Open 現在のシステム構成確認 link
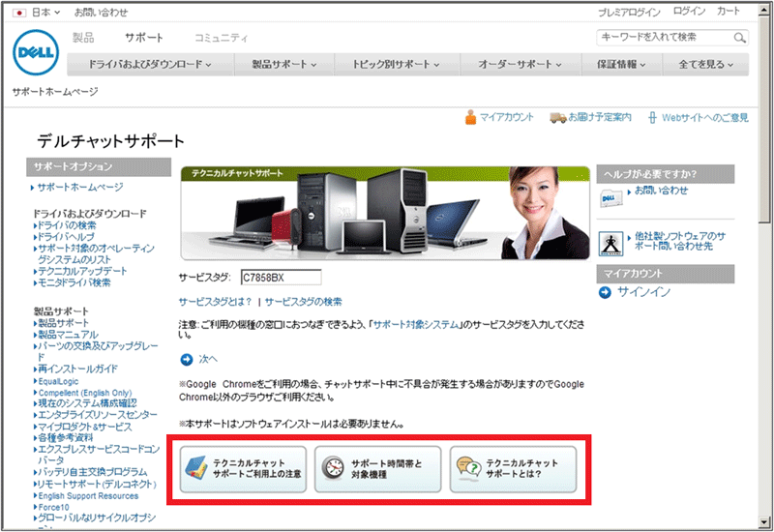 coord(87,403)
